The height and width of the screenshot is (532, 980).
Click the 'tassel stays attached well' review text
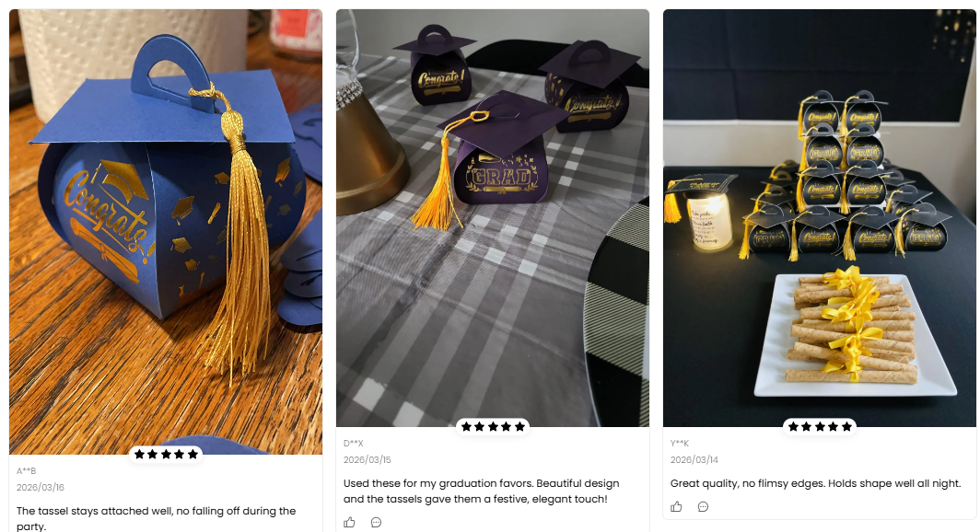(157, 518)
